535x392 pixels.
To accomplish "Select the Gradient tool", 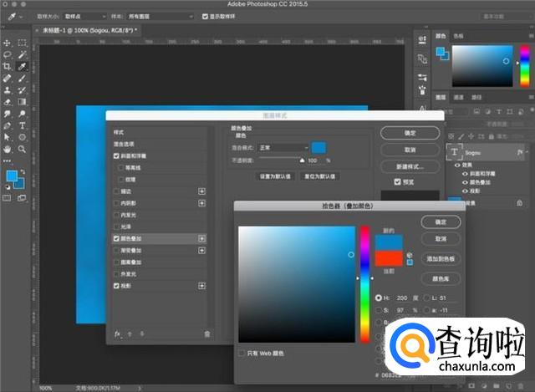I will (x=23, y=102).
